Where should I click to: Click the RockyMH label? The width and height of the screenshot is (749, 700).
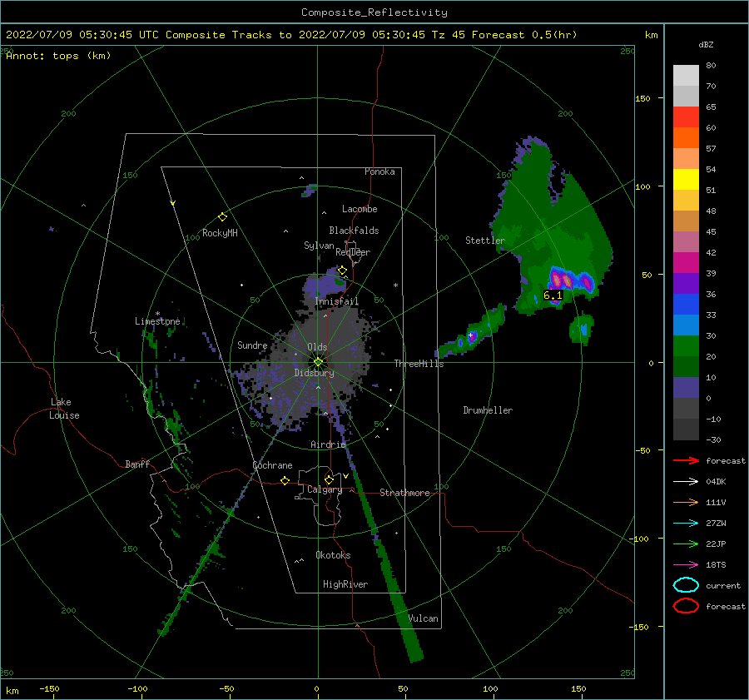(220, 233)
